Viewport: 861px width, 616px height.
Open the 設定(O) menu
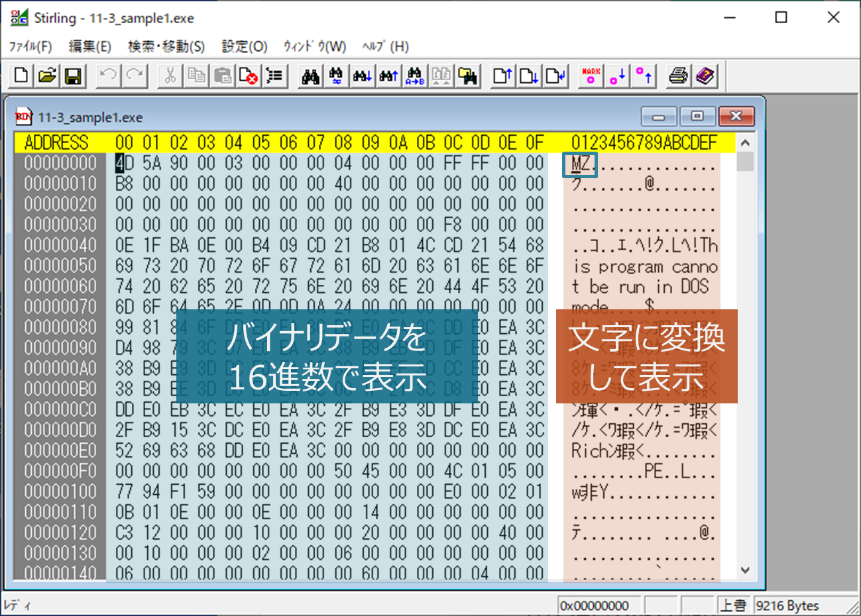(x=244, y=46)
